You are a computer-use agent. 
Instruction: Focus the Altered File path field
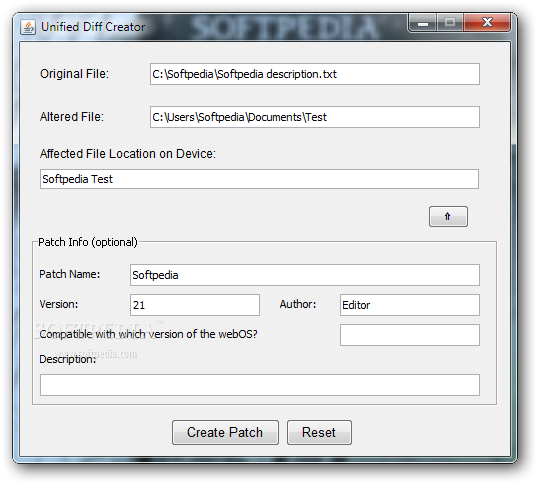[x=315, y=117]
